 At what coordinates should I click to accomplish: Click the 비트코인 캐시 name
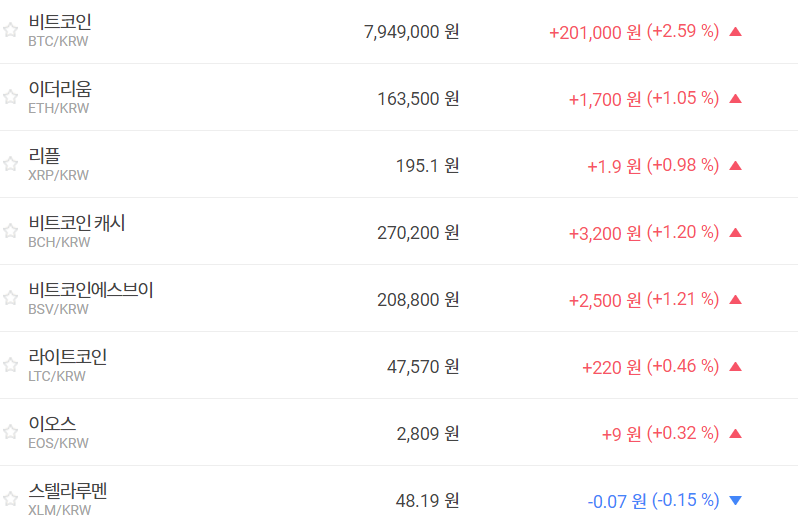tap(77, 223)
